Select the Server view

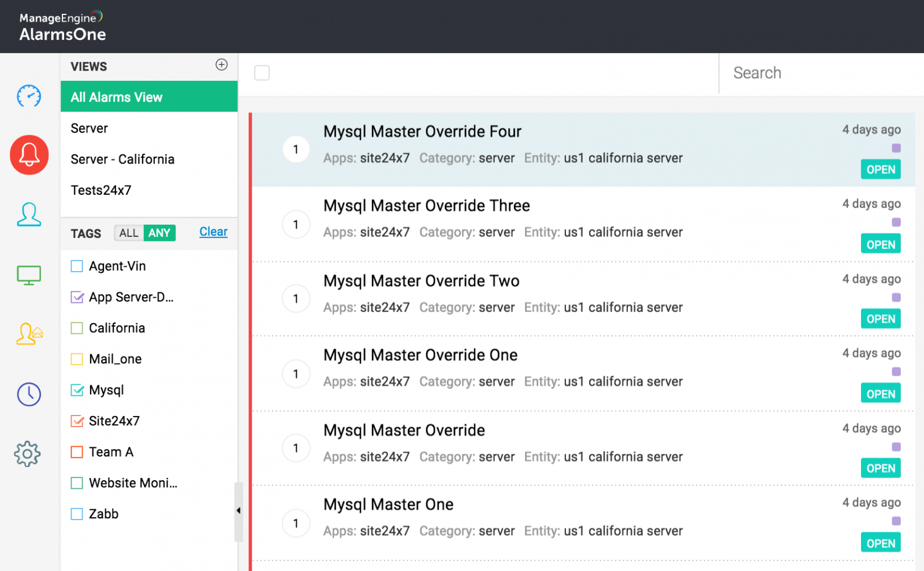[x=149, y=128]
